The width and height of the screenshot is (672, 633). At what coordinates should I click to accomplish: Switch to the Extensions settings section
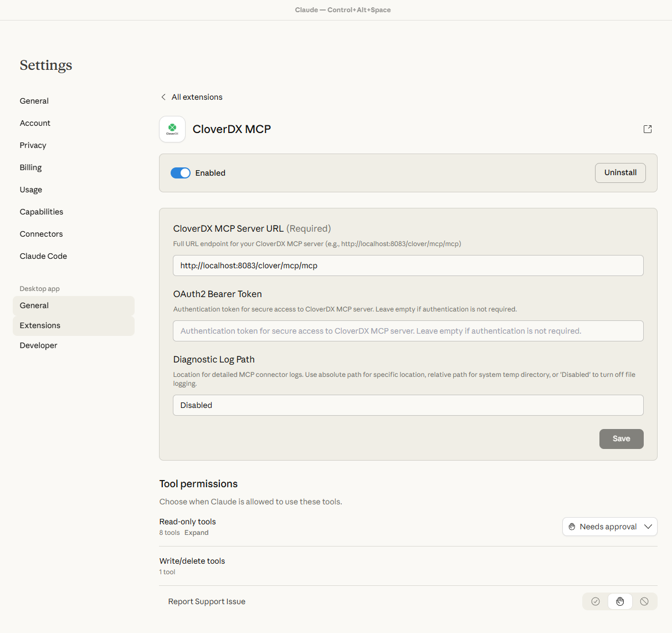(x=40, y=325)
